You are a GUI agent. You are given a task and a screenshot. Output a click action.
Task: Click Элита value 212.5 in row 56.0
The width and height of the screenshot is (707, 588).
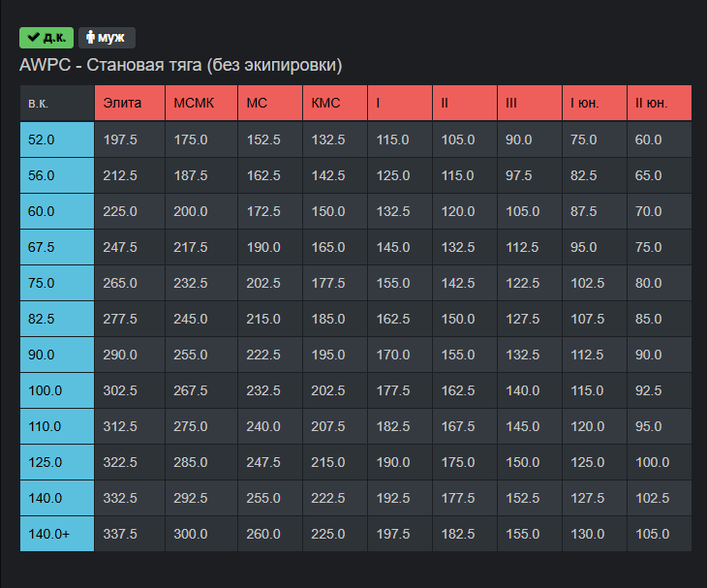130,175
